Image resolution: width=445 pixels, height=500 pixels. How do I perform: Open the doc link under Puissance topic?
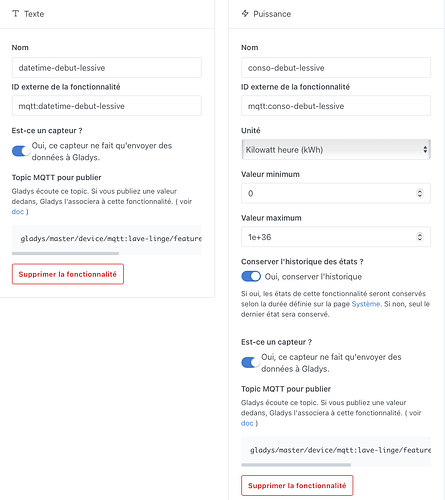click(247, 423)
